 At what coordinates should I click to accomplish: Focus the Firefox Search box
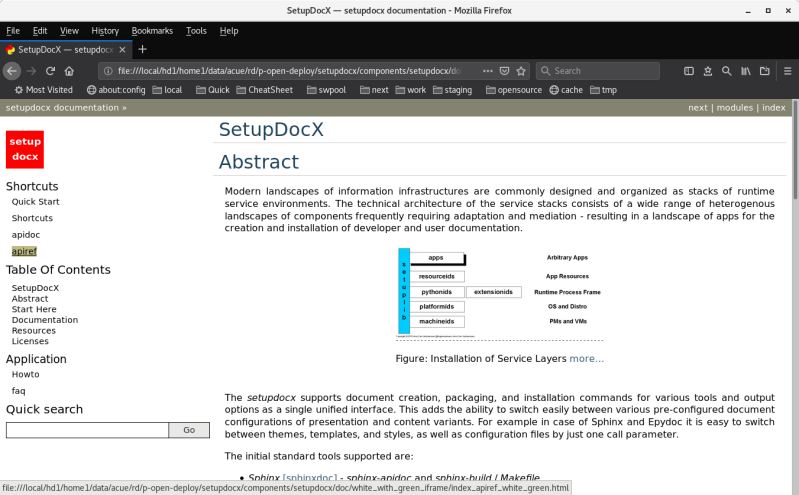click(x=598, y=71)
